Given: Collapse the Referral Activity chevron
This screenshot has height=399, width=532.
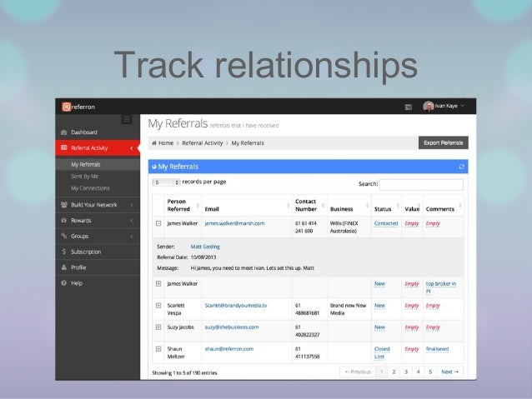Looking at the screenshot, I should click(132, 148).
